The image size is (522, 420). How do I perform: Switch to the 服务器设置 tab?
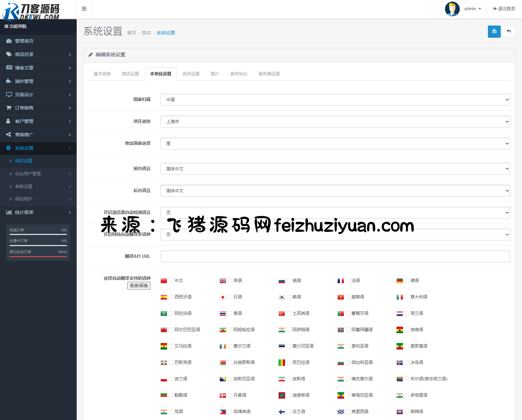click(x=269, y=74)
